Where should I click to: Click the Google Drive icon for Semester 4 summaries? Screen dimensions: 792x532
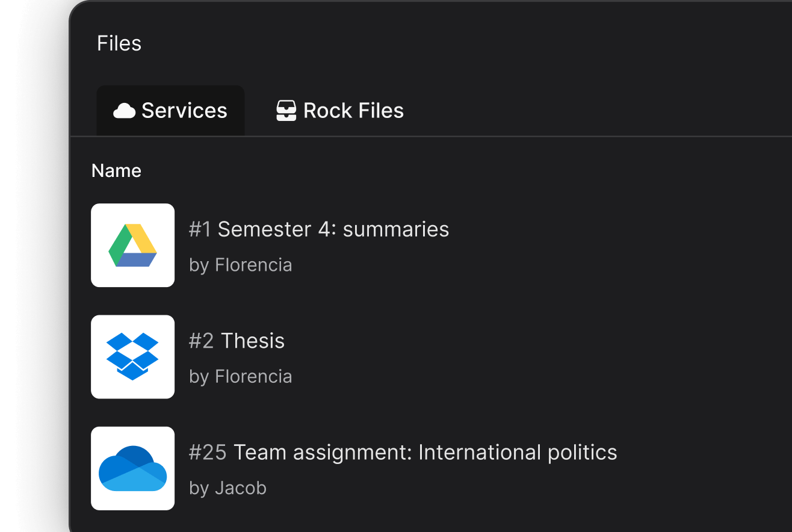(132, 245)
